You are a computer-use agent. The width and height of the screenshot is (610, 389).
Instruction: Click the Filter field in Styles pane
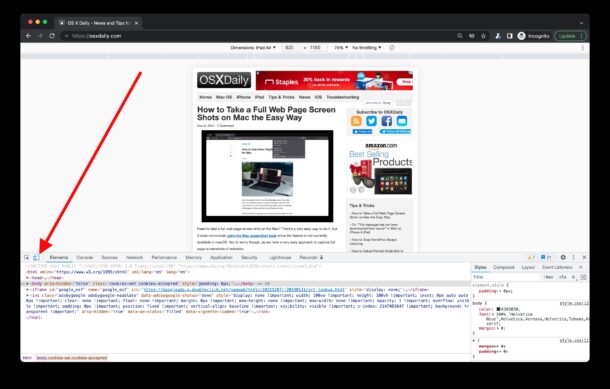tap(506, 277)
